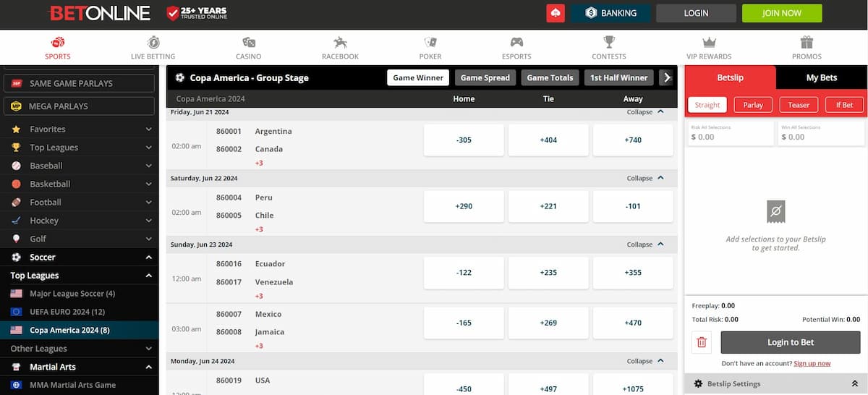The image size is (868, 395).
Task: Click the Favorites star icon
Action: click(16, 129)
